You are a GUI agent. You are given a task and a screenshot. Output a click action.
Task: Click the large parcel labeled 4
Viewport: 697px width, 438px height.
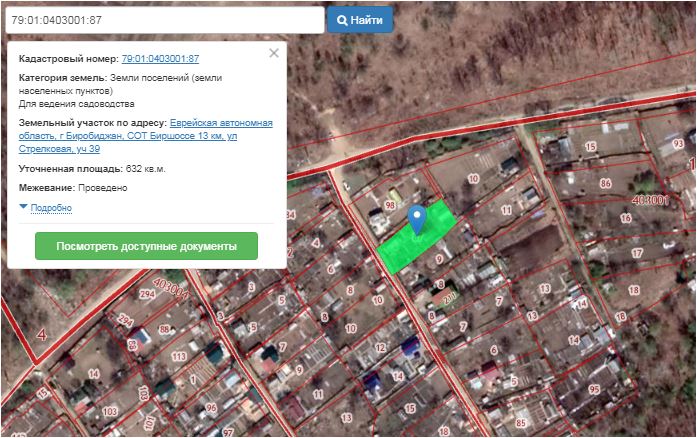click(x=41, y=331)
